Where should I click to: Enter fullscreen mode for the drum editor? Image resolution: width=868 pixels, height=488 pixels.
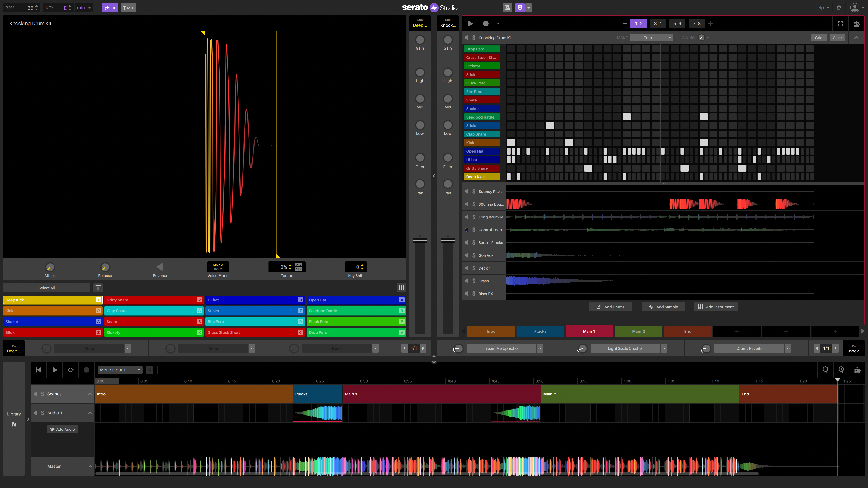coord(840,24)
